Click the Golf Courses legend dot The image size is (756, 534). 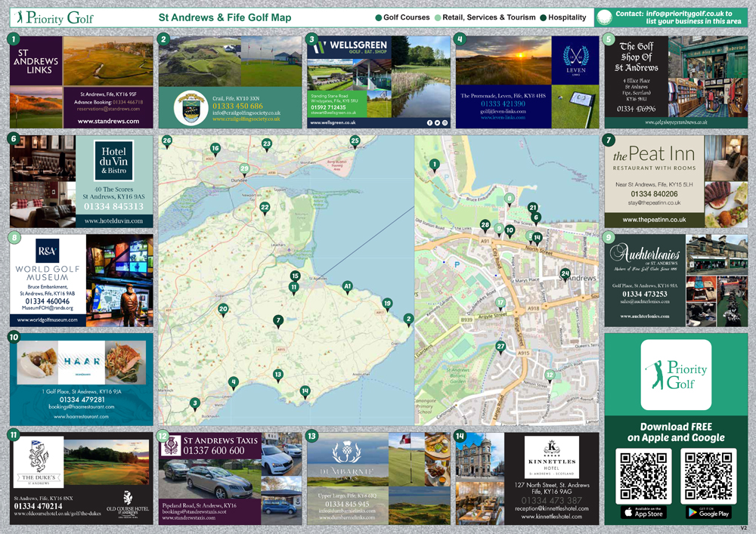[x=378, y=17]
